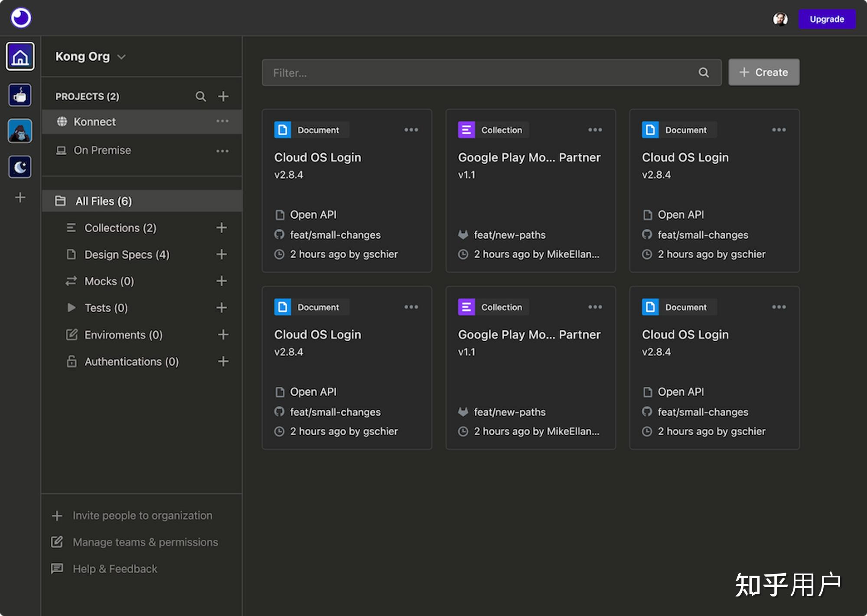
Task: Open the Konnect project options menu
Action: tap(222, 121)
